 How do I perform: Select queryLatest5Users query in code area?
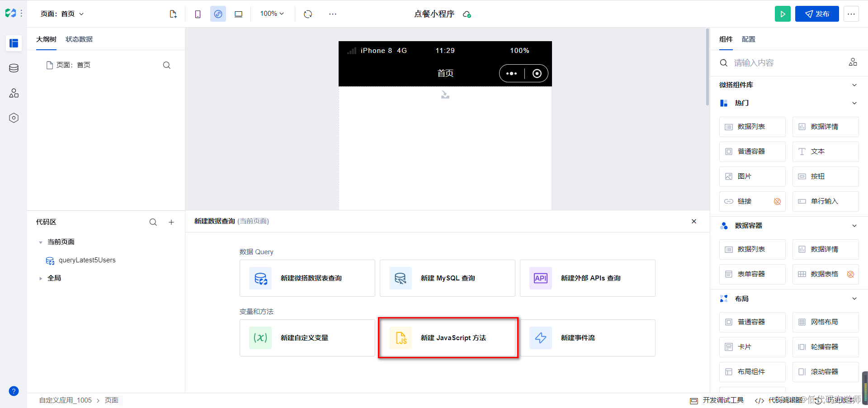click(x=81, y=261)
